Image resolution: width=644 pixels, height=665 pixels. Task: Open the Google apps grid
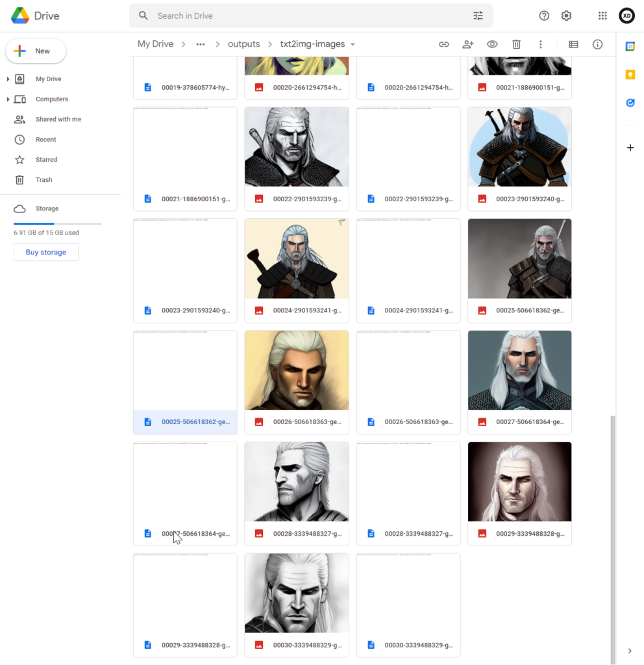click(602, 16)
